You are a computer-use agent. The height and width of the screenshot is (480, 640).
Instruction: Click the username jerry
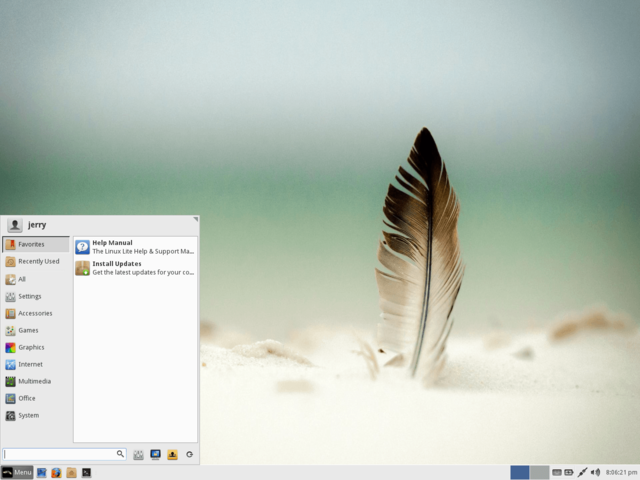pos(37,224)
